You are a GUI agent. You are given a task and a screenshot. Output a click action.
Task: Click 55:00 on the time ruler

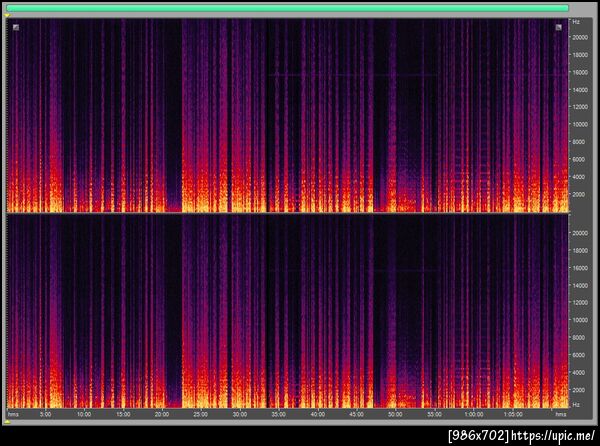click(x=434, y=414)
